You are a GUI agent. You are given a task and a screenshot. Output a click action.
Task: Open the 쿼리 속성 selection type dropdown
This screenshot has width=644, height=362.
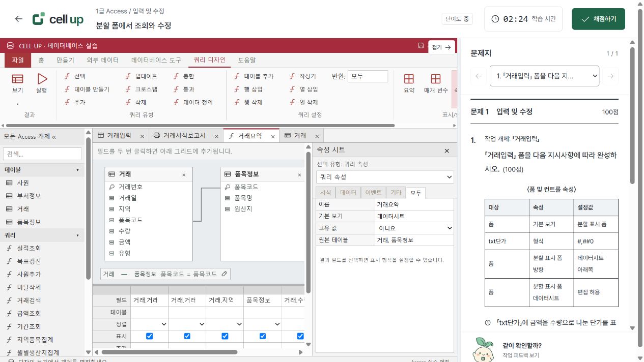click(x=385, y=177)
